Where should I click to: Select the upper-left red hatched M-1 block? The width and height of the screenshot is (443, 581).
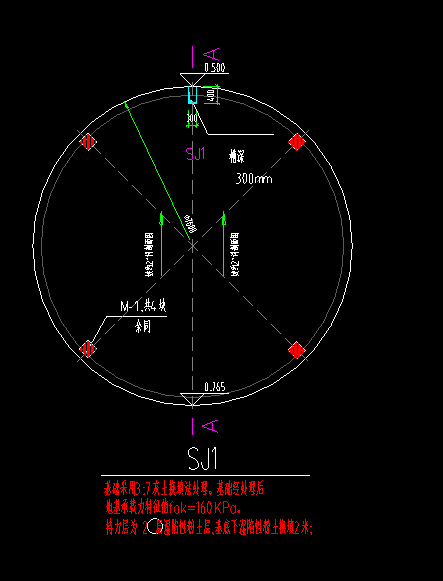[x=88, y=142]
